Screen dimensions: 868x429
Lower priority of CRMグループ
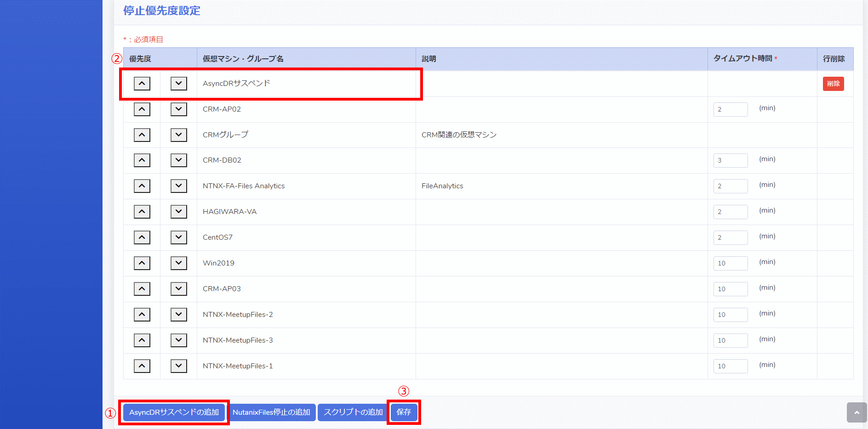[x=178, y=135]
